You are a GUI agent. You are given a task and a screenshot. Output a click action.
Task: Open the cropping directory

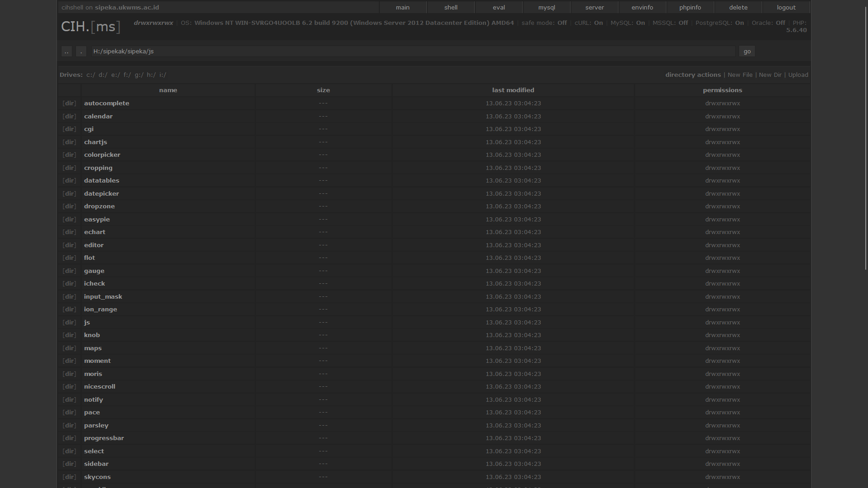[x=98, y=168]
